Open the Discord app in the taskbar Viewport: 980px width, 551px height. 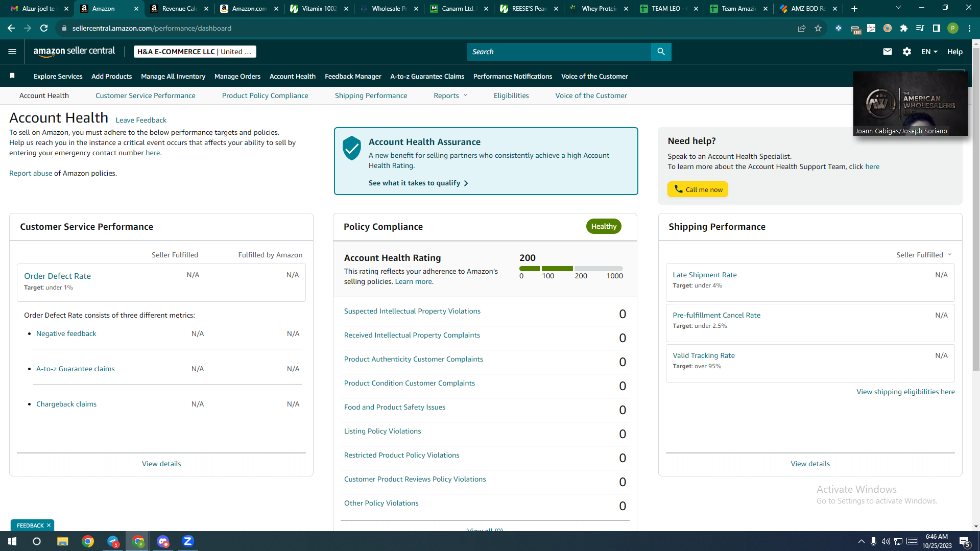(163, 541)
